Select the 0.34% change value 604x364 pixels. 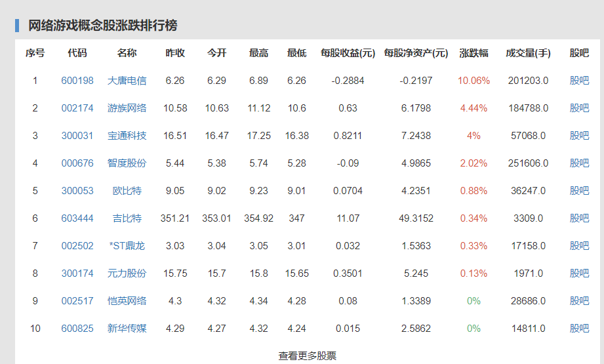pyautogui.click(x=473, y=218)
